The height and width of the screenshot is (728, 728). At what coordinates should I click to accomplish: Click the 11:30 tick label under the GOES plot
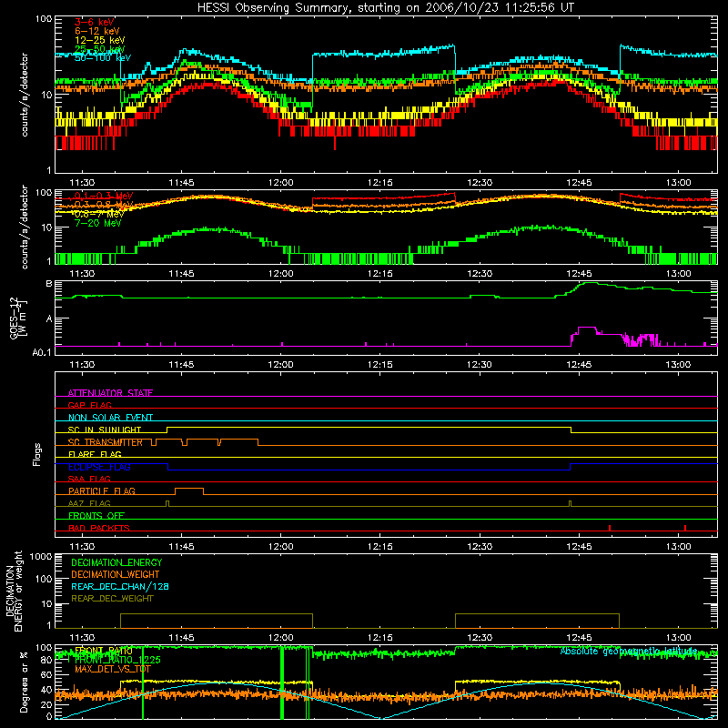[x=82, y=365]
